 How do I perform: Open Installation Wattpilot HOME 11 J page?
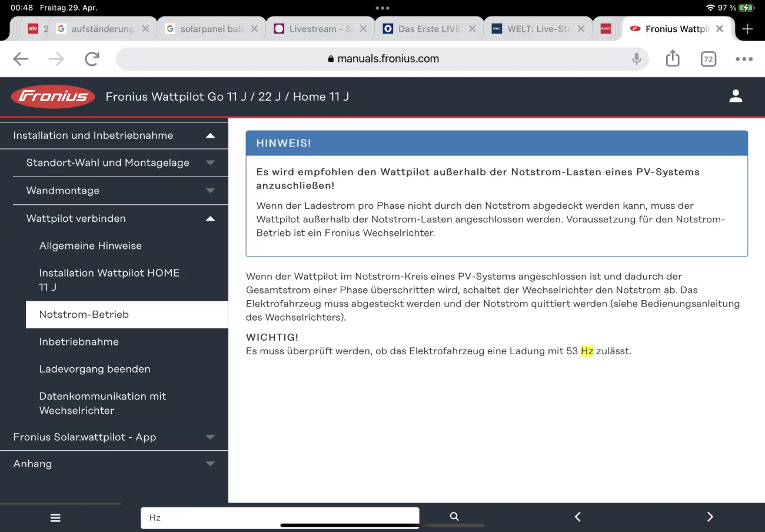(109, 280)
